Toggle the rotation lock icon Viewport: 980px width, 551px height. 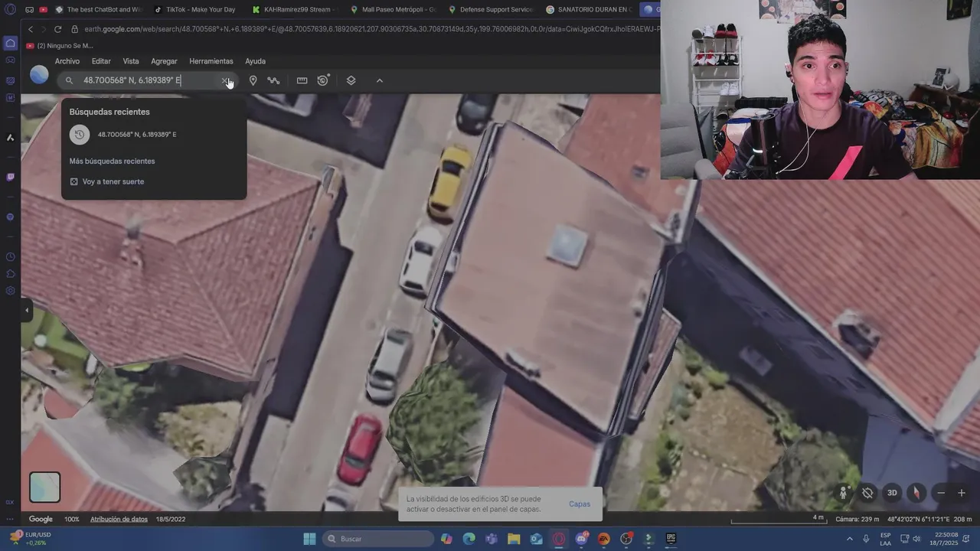click(x=867, y=493)
